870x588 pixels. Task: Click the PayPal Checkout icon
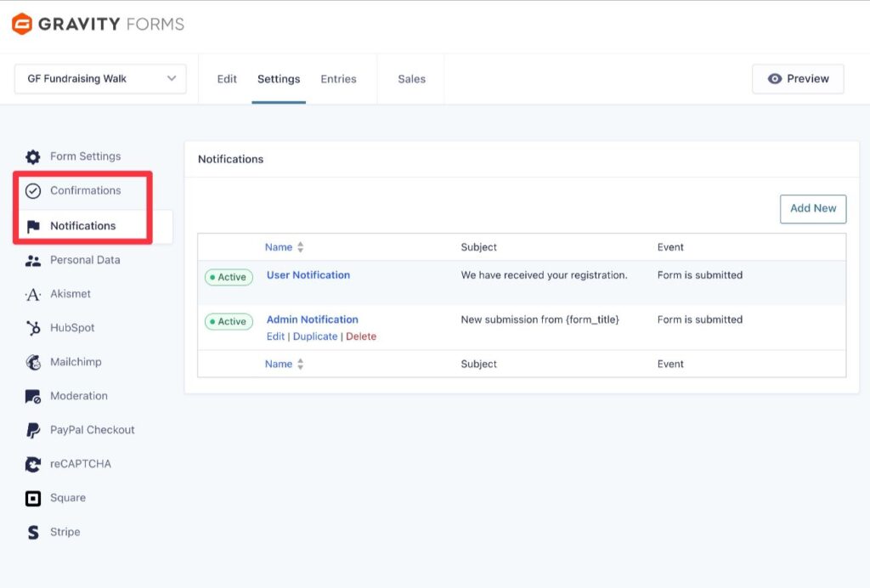33,431
